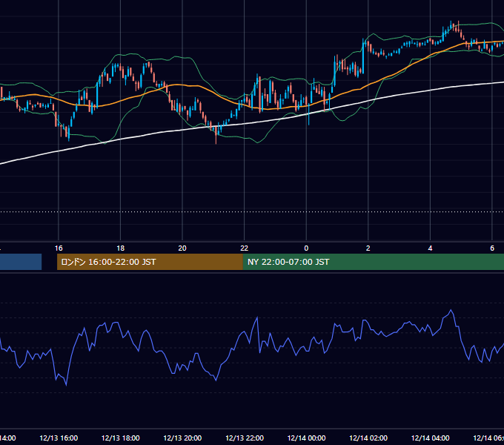Click the blue session bar before London
504x445 pixels.
pos(21,262)
